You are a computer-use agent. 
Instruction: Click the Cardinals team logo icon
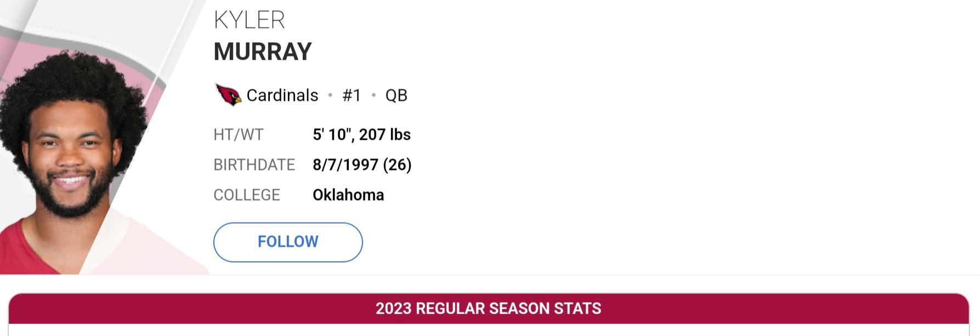[228, 95]
